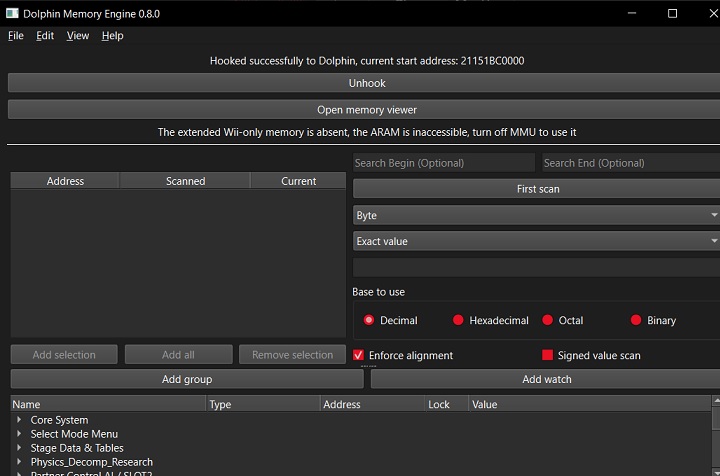The width and height of the screenshot is (720, 476).
Task: Uncheck Enforce alignment
Action: (x=359, y=355)
